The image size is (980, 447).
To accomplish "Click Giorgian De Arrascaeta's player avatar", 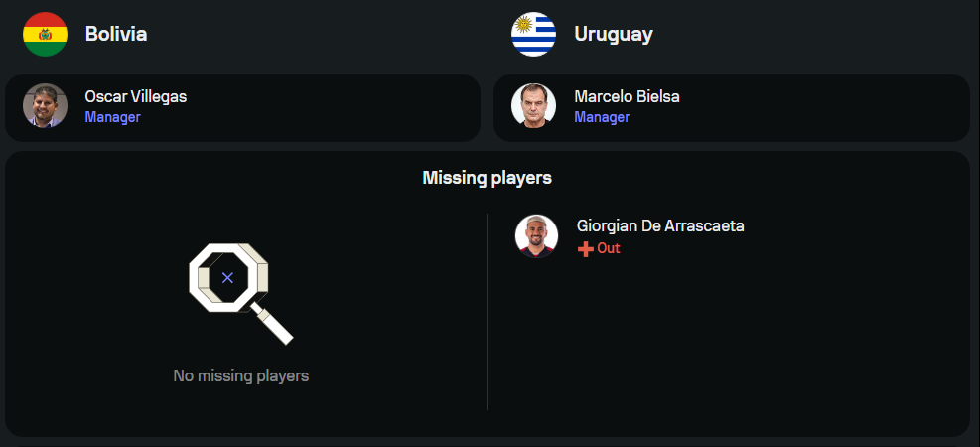I will 536,236.
